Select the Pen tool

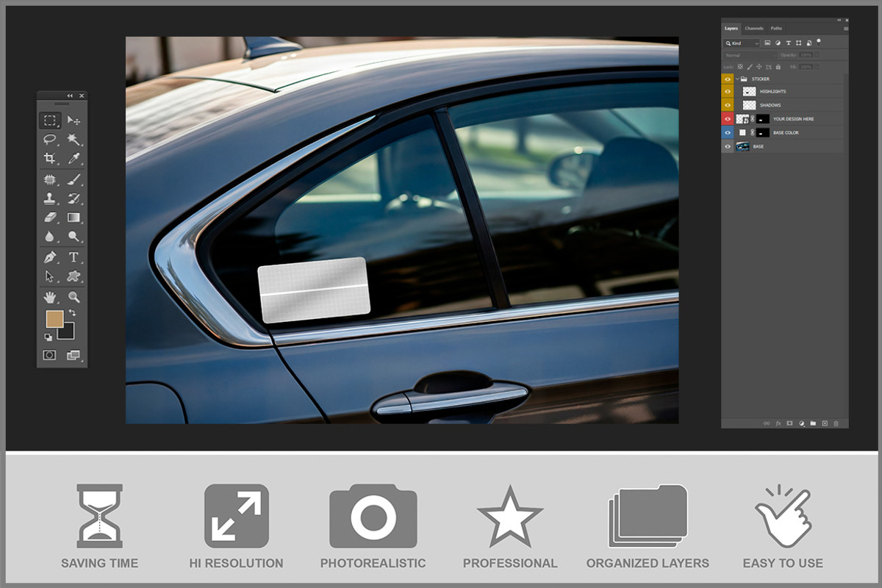(x=50, y=257)
